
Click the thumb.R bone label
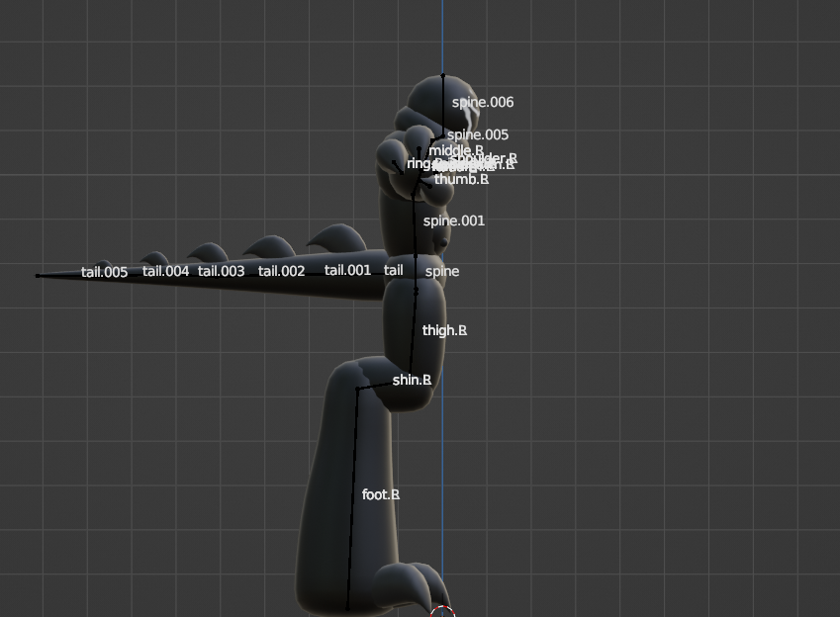pos(461,179)
